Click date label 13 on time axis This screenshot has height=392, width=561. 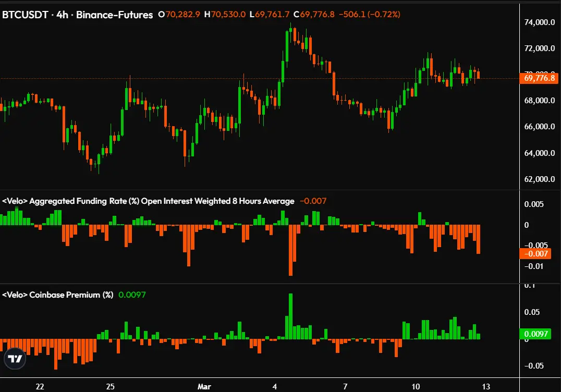[x=486, y=387]
